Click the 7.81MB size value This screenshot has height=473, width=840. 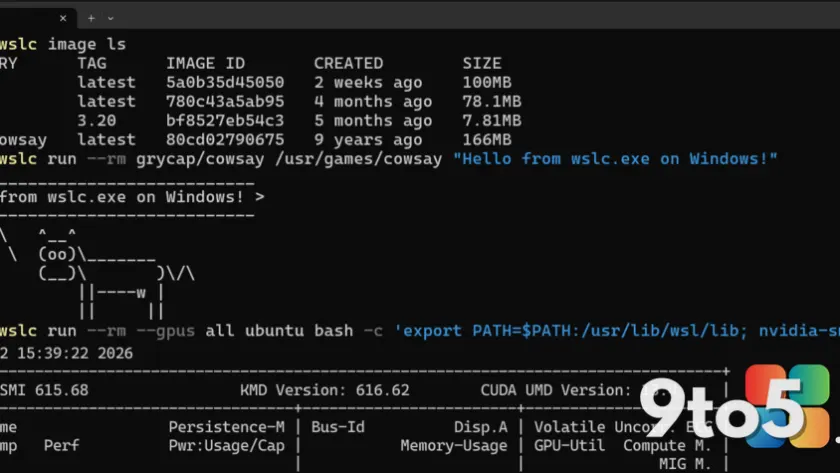[492, 121]
